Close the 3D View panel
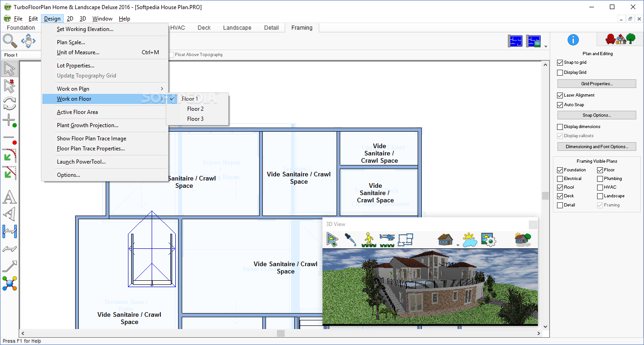The width and height of the screenshot is (644, 345). tap(532, 224)
